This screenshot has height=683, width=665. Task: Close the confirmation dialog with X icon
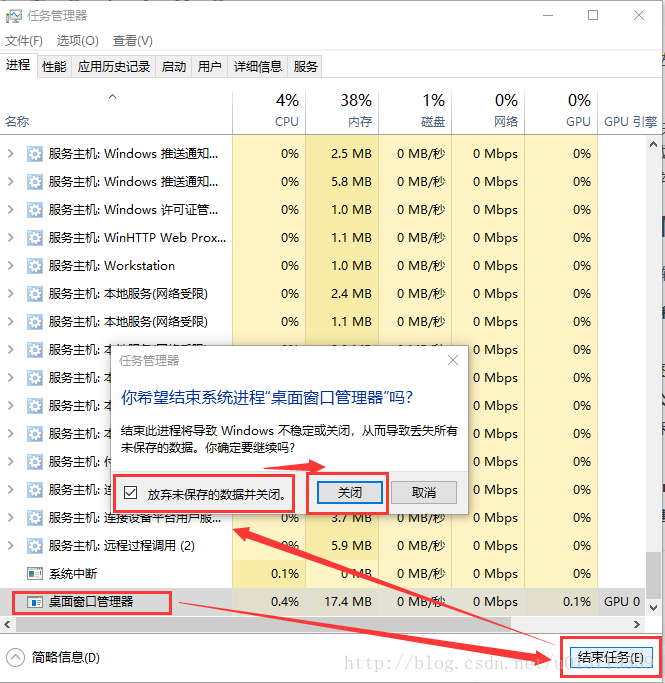pos(453,360)
